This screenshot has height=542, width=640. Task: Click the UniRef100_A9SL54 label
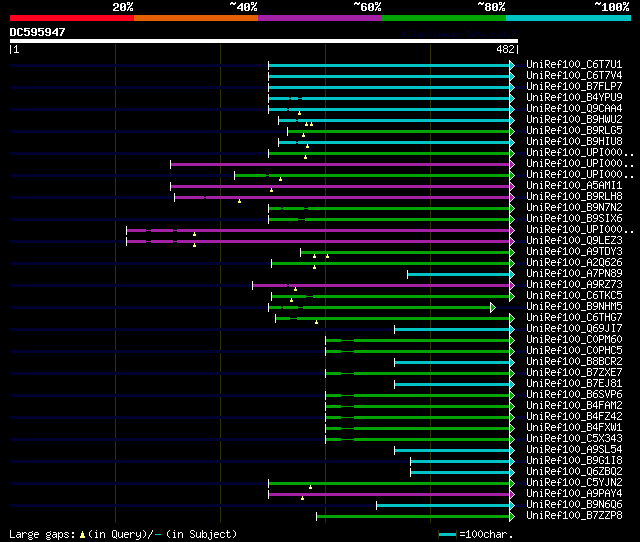coord(574,450)
